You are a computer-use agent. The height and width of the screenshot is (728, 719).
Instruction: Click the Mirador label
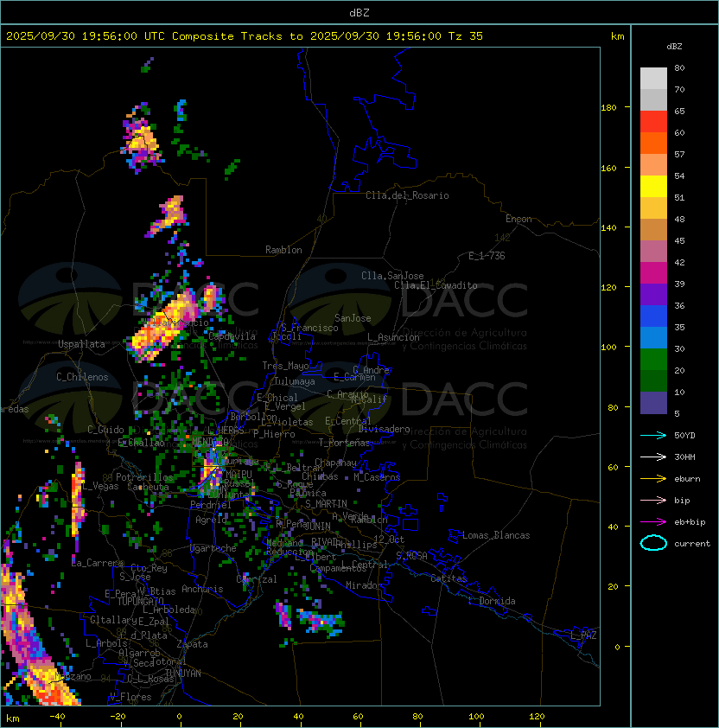tap(364, 585)
